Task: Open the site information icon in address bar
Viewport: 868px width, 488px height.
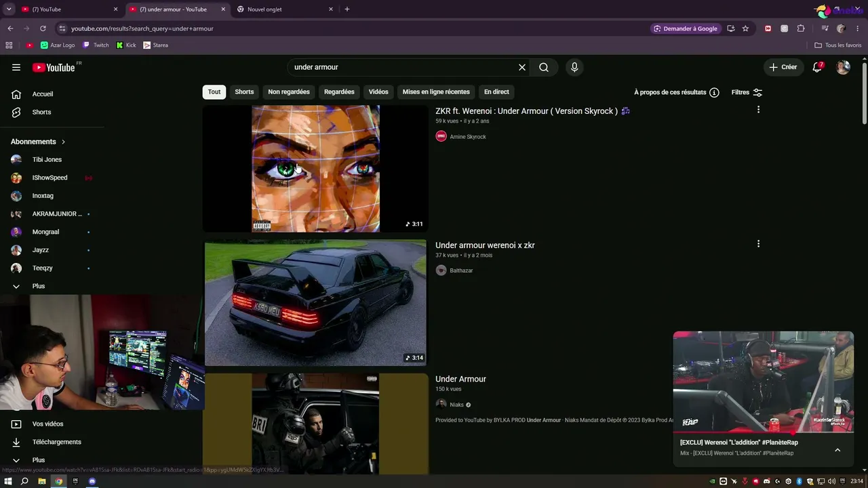Action: tap(62, 28)
